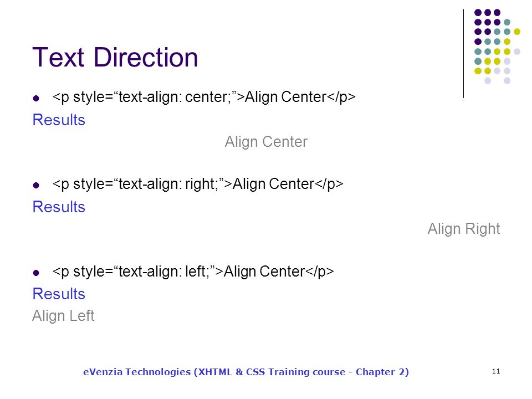Click the first bullet dot before center code
The image size is (532, 399).
(36, 99)
